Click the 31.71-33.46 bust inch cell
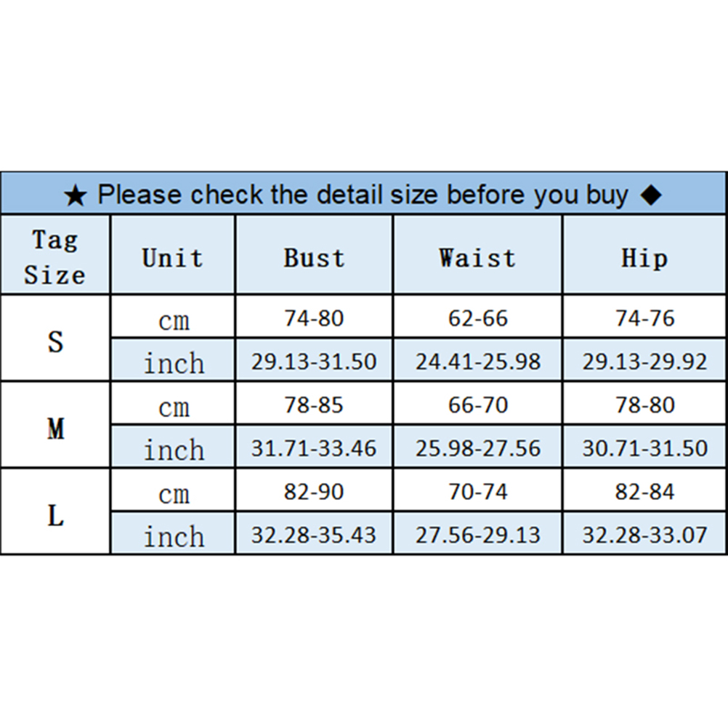The width and height of the screenshot is (728, 728). click(314, 448)
